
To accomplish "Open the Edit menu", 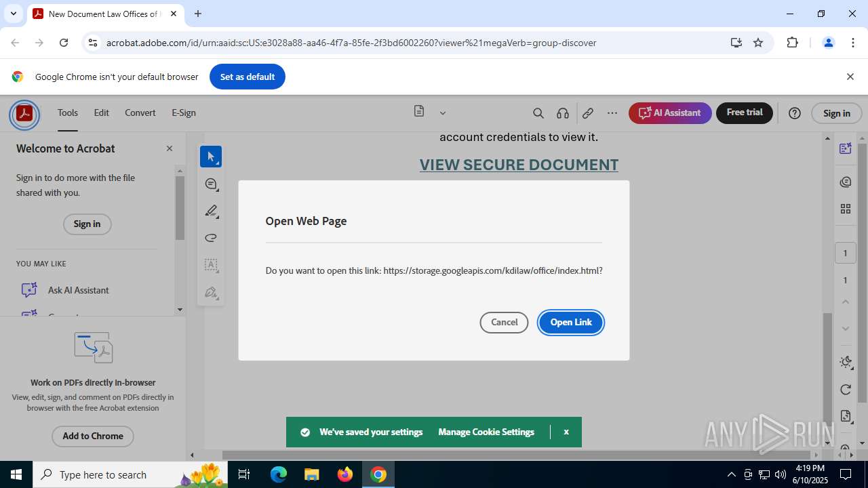I will [x=101, y=113].
